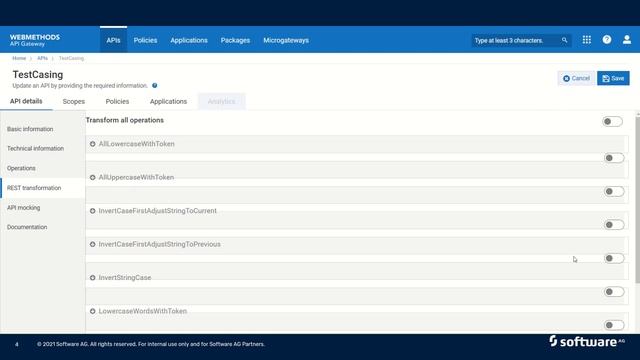
Task: Expand the InvertStringCase operation
Action: 93,278
